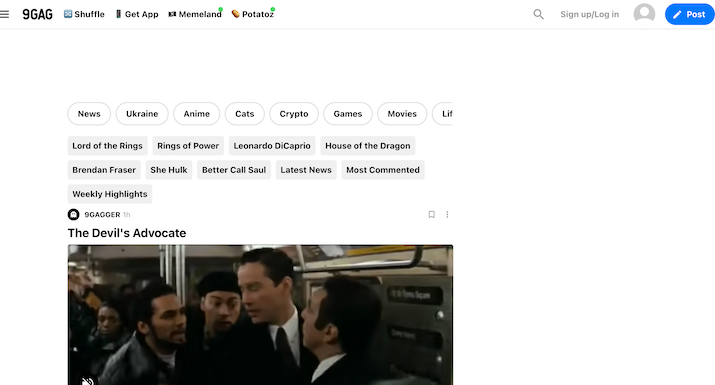Screen dimensions: 715x385
Task: Save post with bookmark icon
Action: [x=431, y=214]
